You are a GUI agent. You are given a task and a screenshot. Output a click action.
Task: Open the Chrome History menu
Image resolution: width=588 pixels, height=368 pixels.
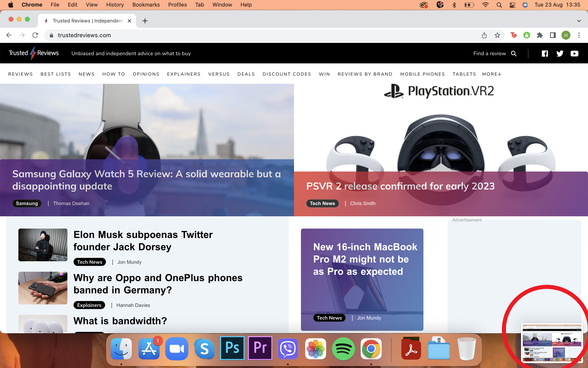click(x=115, y=5)
